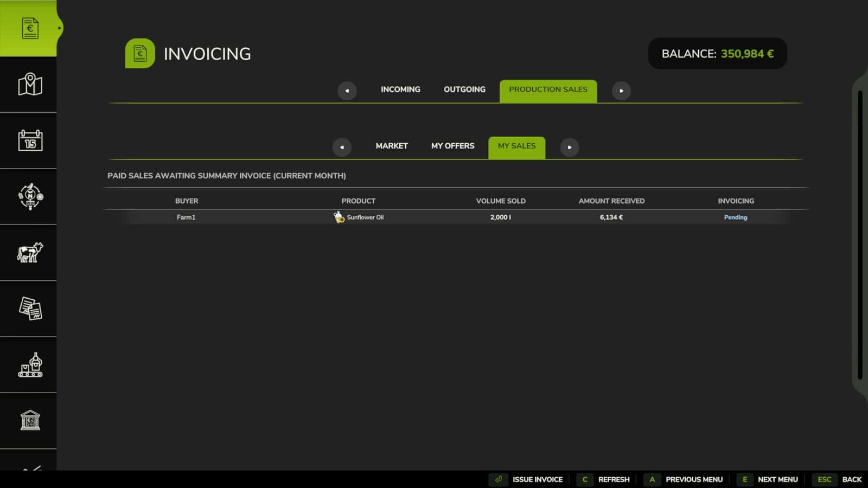Click the 2,000 l volume value
This screenshot has width=868, height=488.
click(x=500, y=217)
